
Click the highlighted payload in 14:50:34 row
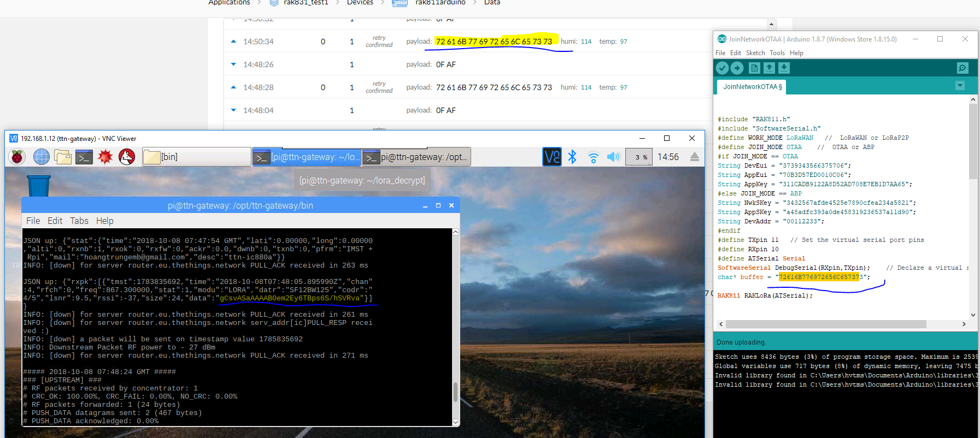coord(494,42)
